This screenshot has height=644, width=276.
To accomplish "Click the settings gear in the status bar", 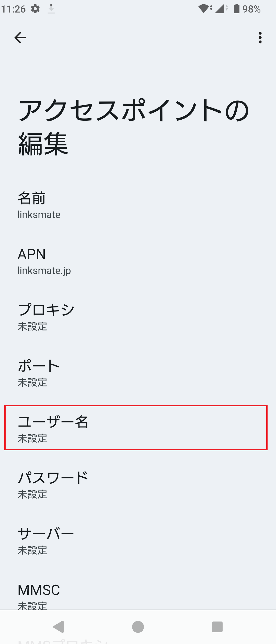I will click(x=35, y=8).
